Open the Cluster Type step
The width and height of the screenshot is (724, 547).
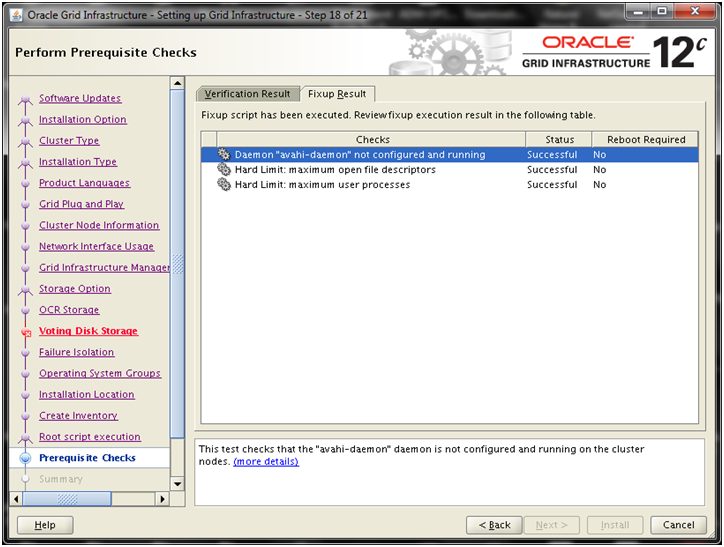click(69, 141)
